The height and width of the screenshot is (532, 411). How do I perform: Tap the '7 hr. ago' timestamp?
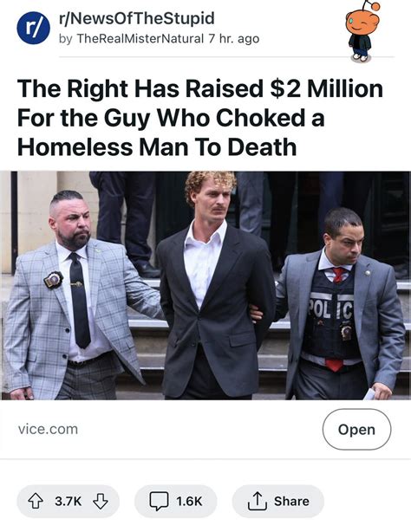pos(234,39)
